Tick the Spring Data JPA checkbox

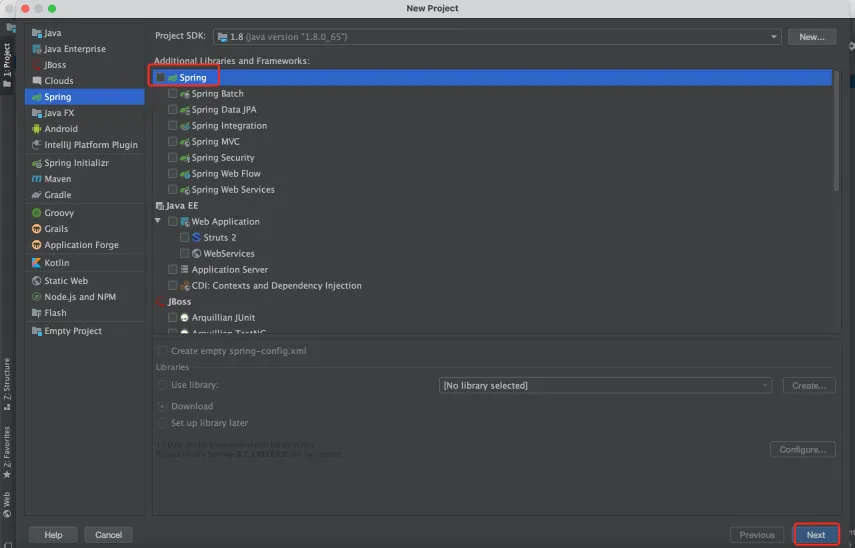172,110
